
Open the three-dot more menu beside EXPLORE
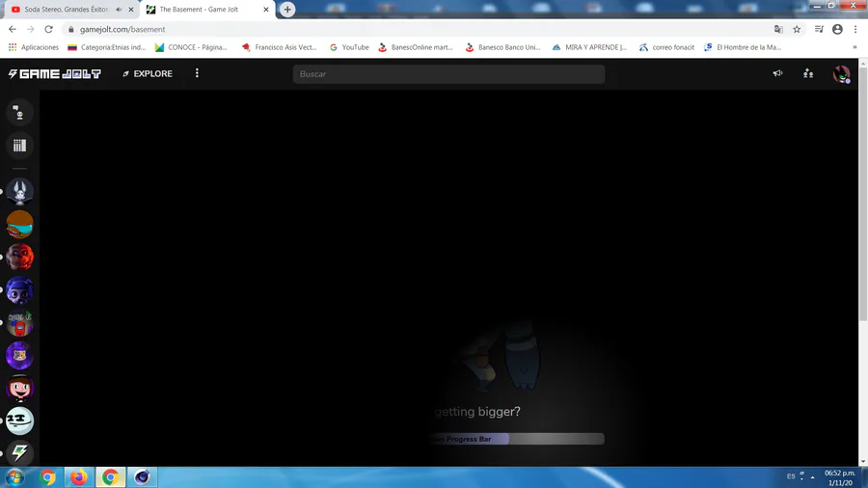(x=197, y=73)
